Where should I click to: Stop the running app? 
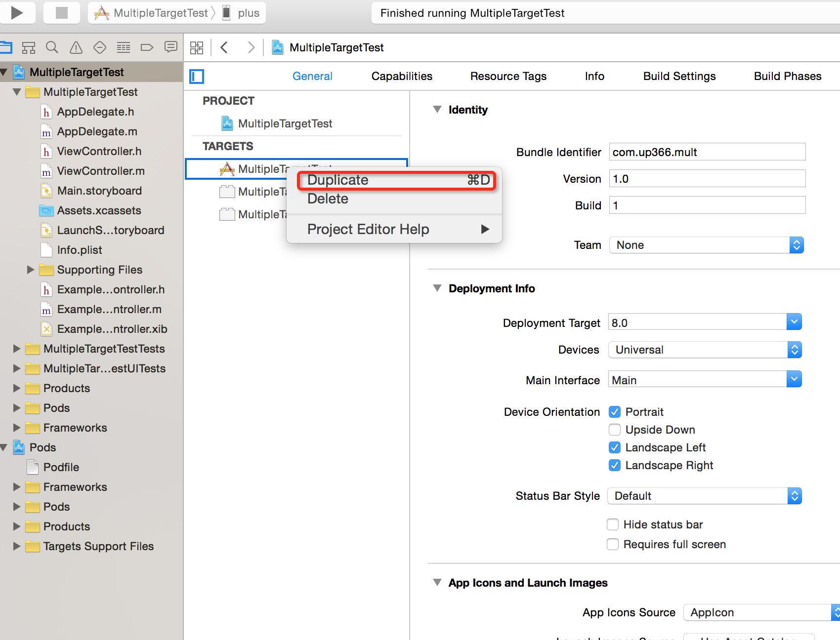pos(62,13)
